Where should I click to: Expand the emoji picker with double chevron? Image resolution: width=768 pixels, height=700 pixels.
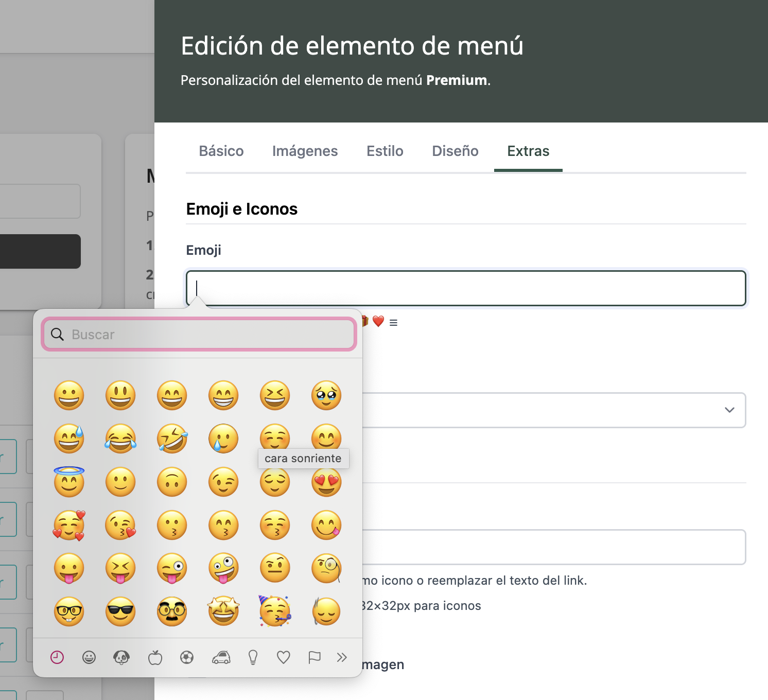point(342,657)
